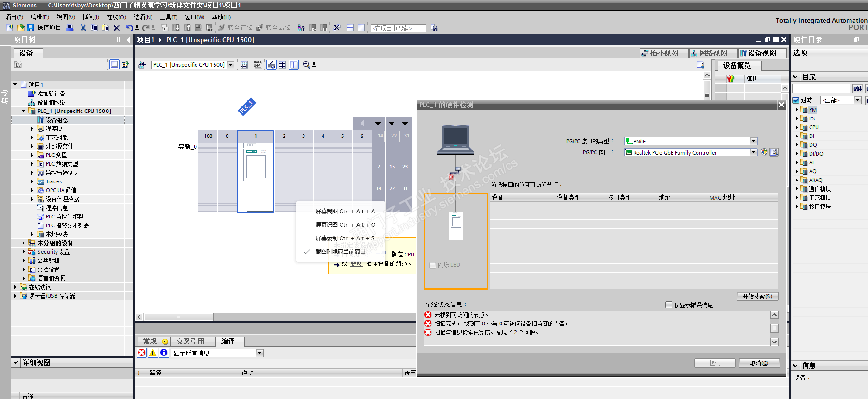Expand the Security 设置 tree node
868x399 pixels.
point(24,252)
